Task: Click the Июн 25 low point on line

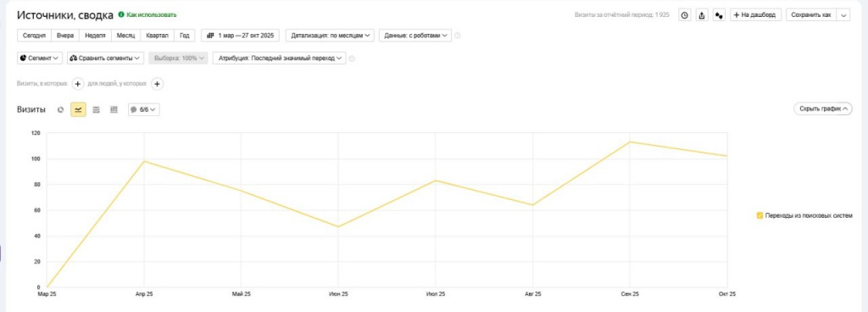Action: 338,227
